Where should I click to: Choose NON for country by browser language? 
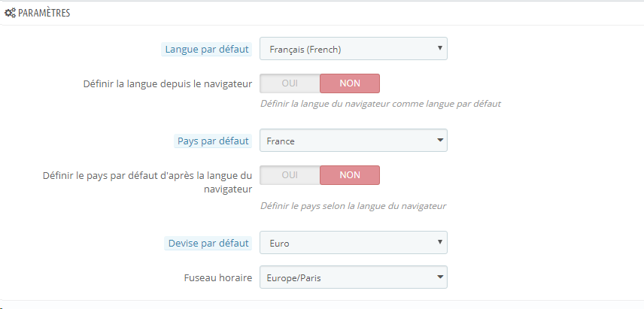tap(350, 175)
